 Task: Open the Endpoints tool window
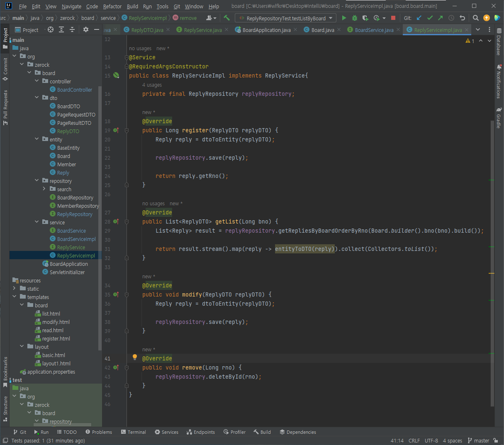(x=201, y=432)
